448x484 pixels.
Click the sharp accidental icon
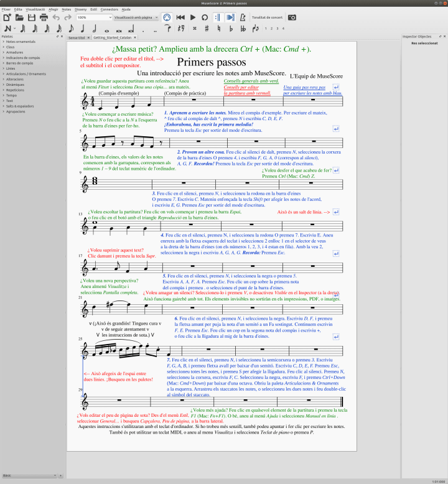coord(207,29)
